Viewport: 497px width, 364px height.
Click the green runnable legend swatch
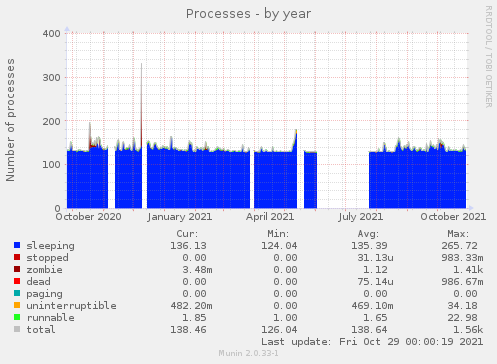tap(17, 317)
